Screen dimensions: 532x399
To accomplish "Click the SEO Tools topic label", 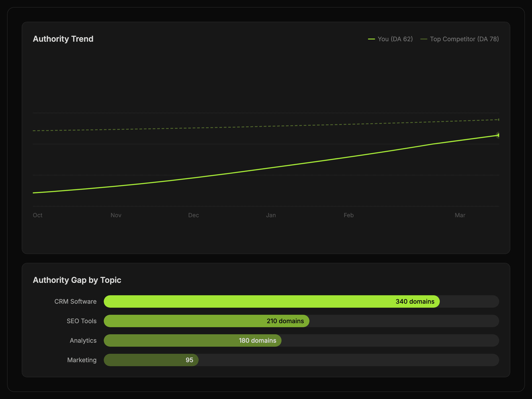I will coord(82,321).
